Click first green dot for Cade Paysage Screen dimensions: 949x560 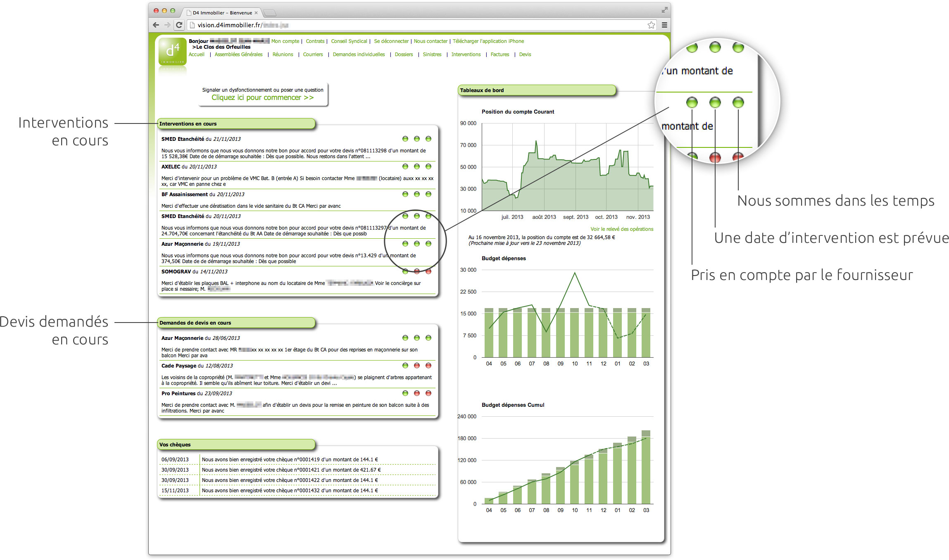click(x=405, y=365)
